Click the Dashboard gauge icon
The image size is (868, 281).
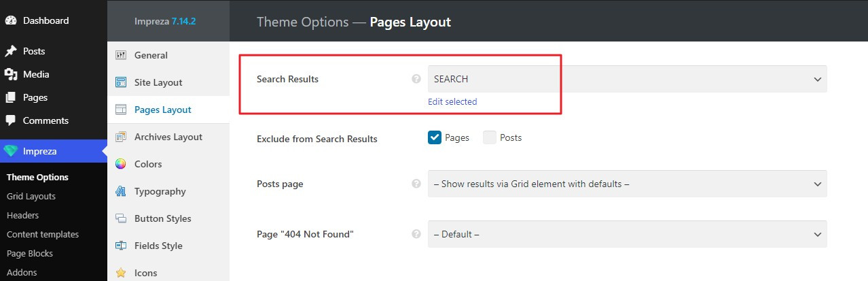point(11,20)
